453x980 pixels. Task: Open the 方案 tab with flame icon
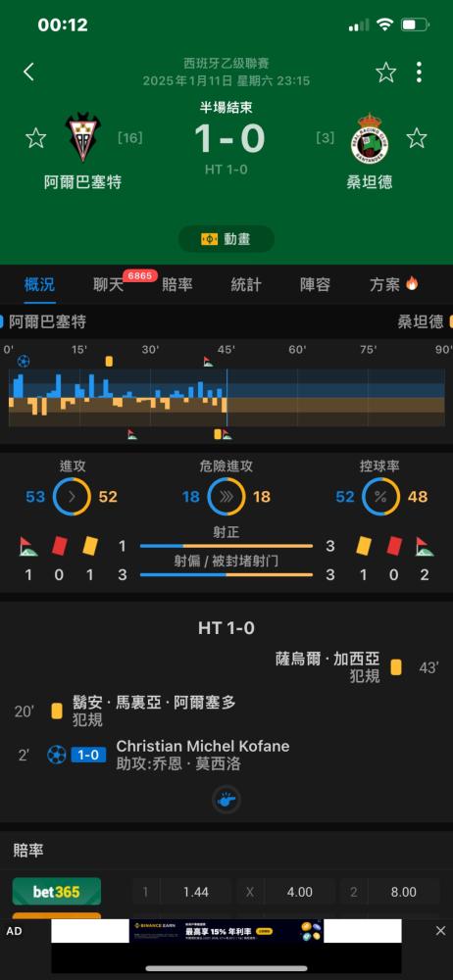pyautogui.click(x=393, y=285)
